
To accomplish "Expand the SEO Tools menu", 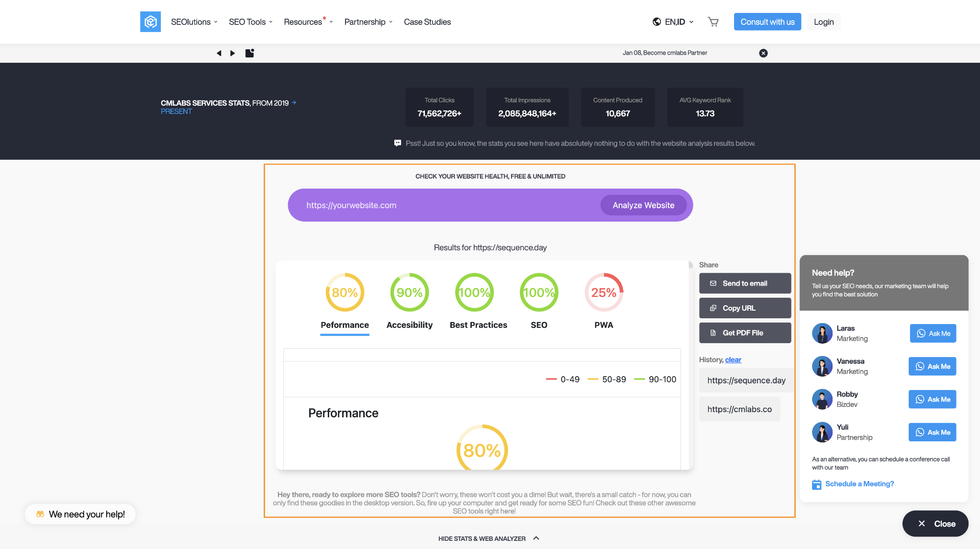I will (251, 22).
